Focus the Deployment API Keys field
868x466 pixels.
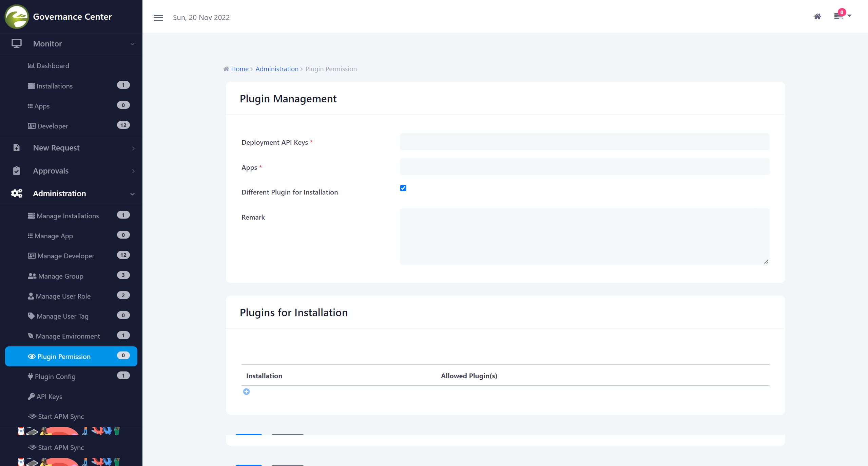pyautogui.click(x=584, y=142)
